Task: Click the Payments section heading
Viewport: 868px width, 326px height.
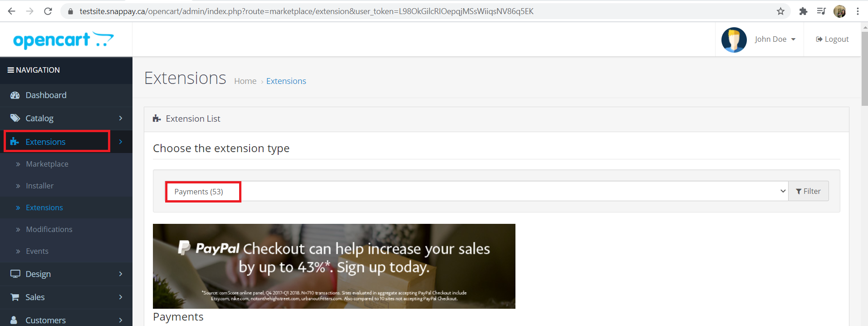Action: [178, 316]
